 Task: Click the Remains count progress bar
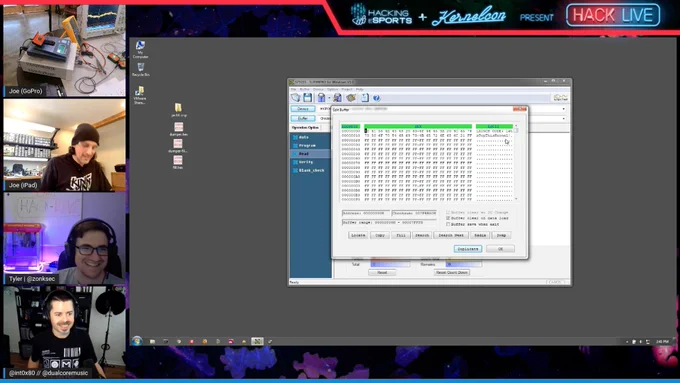coord(464,264)
